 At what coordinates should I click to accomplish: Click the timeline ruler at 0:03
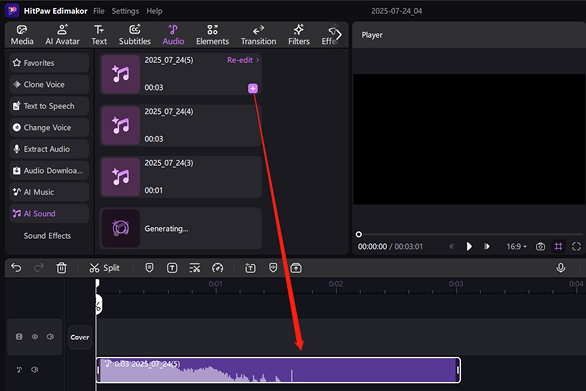[456, 285]
